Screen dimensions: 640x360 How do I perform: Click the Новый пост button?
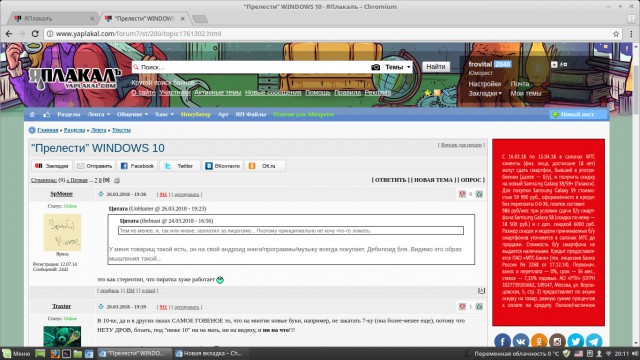[578, 115]
